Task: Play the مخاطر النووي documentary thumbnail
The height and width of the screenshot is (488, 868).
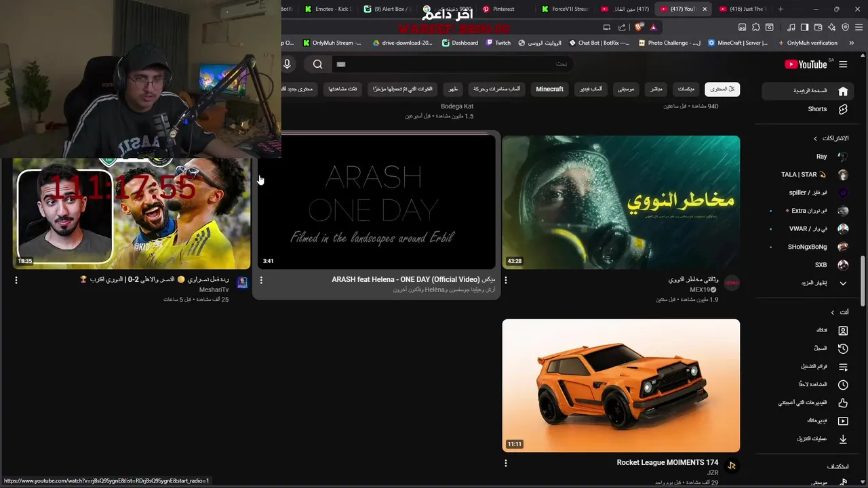Action: coord(621,202)
